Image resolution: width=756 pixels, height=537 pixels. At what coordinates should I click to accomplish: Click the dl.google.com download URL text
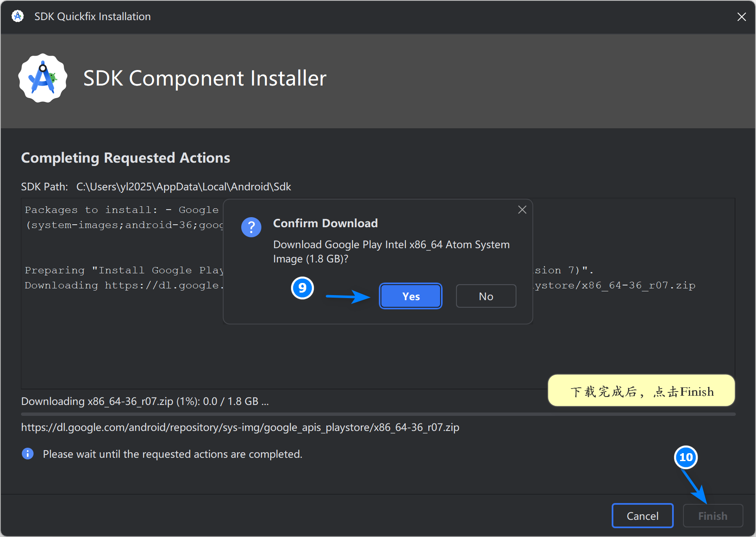point(240,427)
